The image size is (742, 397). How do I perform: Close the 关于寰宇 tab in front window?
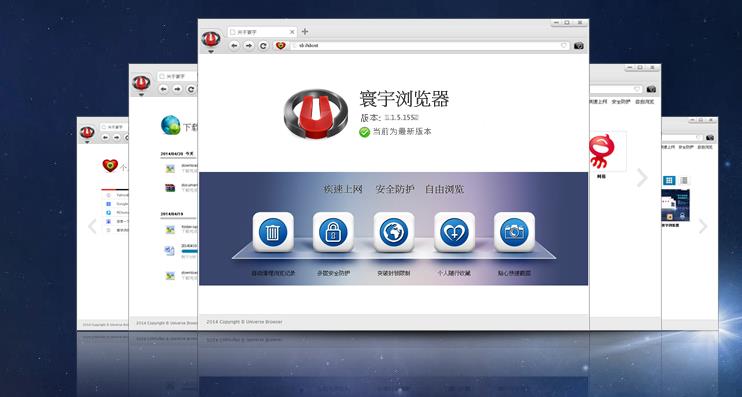[x=292, y=32]
